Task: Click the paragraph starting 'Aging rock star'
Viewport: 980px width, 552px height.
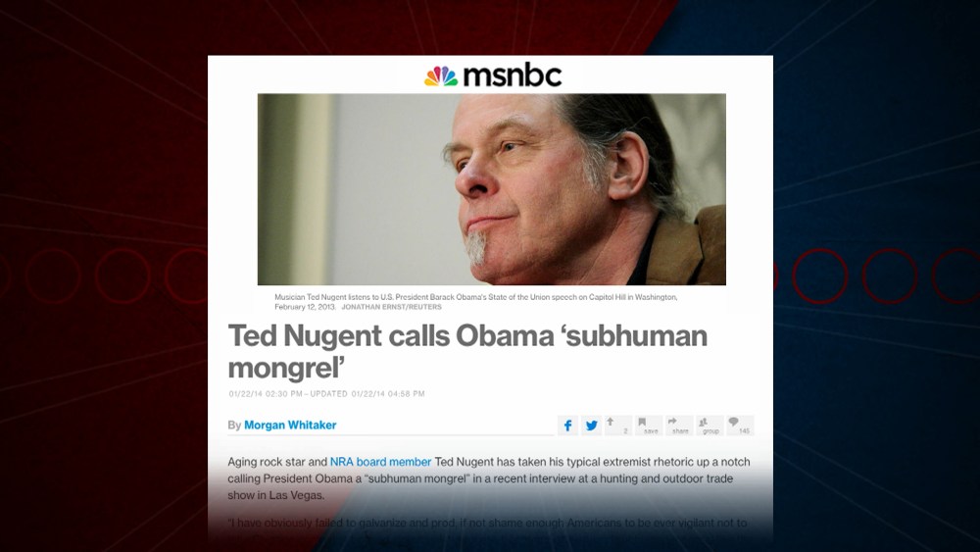Action: coord(489,478)
